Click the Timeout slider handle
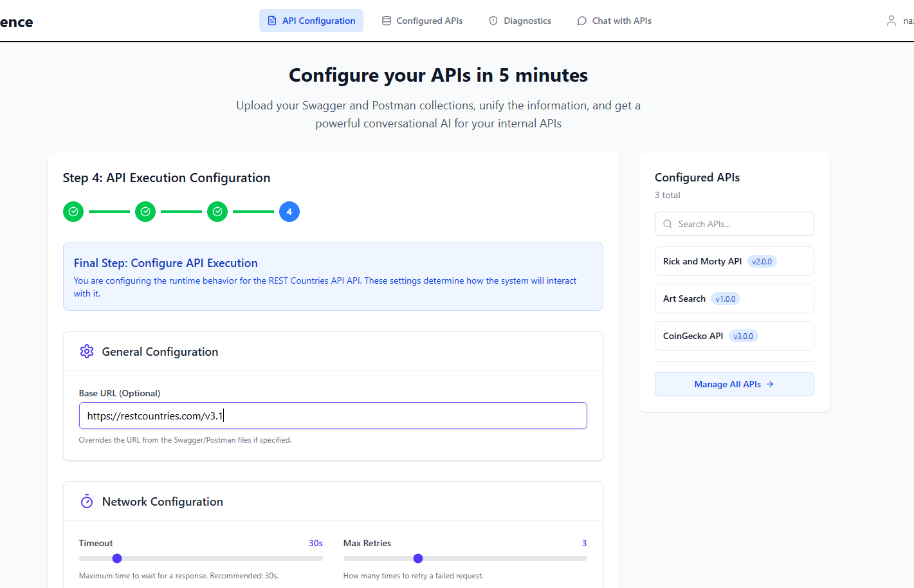The height and width of the screenshot is (588, 914). 116,558
